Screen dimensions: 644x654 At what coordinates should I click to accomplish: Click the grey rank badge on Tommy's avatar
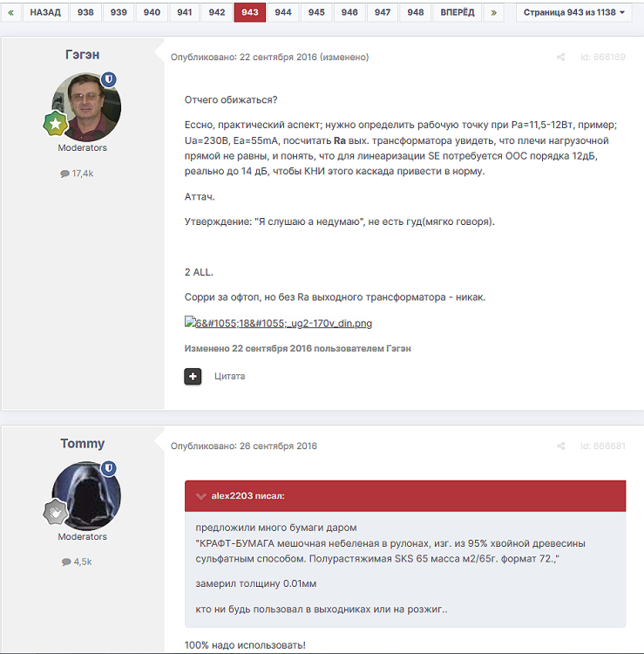56,514
